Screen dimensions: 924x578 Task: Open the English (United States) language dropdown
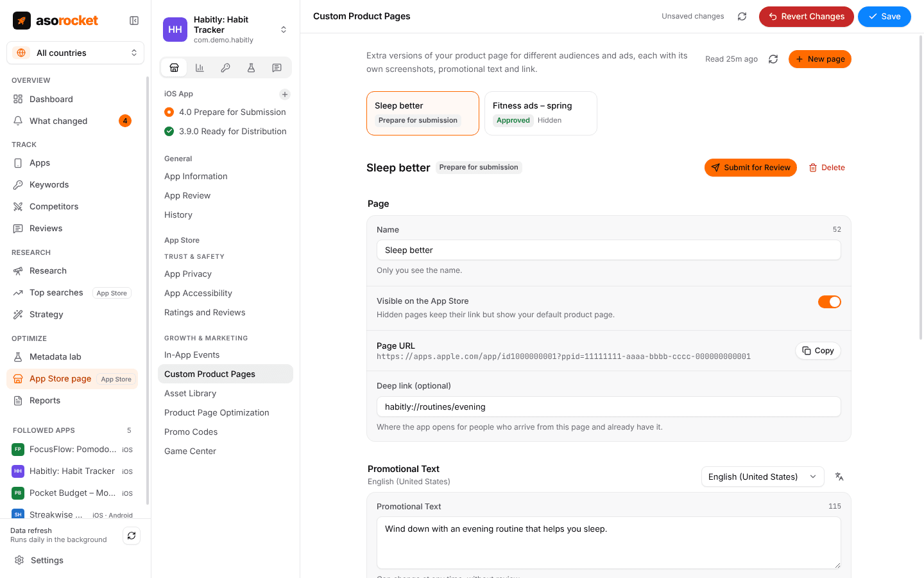pyautogui.click(x=762, y=477)
